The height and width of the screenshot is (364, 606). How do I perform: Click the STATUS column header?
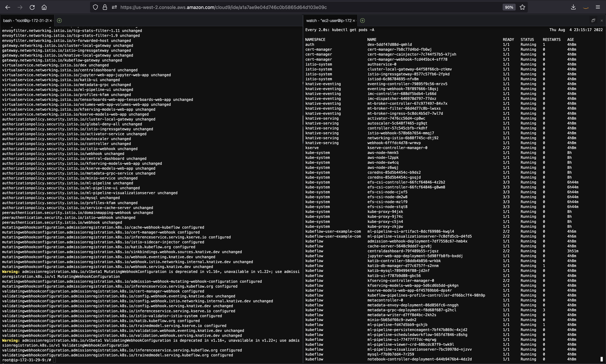pos(527,40)
